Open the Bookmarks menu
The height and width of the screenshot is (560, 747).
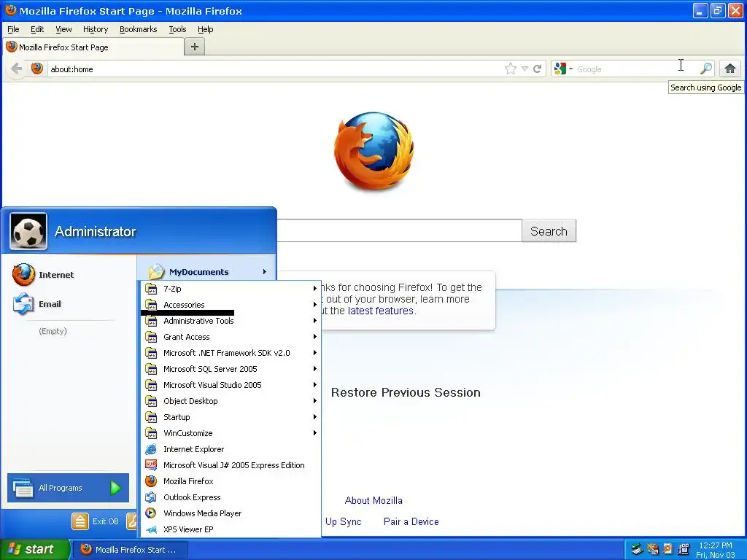coord(138,29)
